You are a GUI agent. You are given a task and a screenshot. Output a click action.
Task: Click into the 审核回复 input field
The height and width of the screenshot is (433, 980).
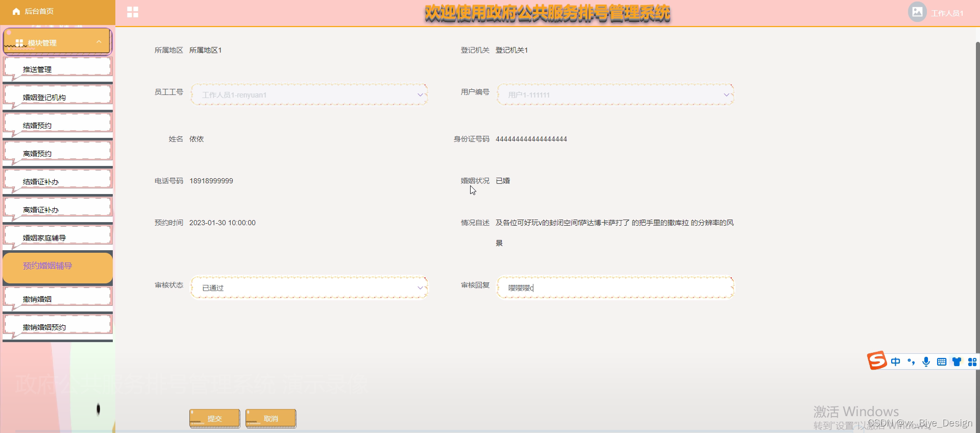point(616,288)
